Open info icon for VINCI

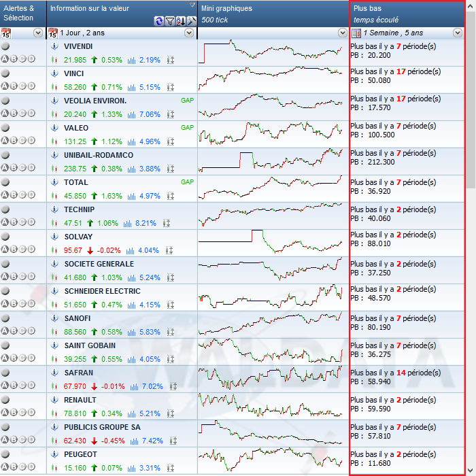point(54,73)
